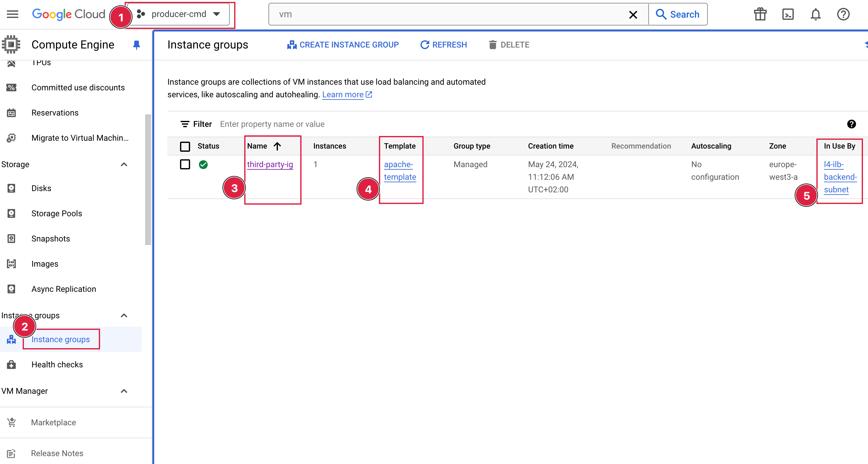Viewport: 868px width, 464px height.
Task: Open the hamburger navigation menu
Action: click(13, 14)
